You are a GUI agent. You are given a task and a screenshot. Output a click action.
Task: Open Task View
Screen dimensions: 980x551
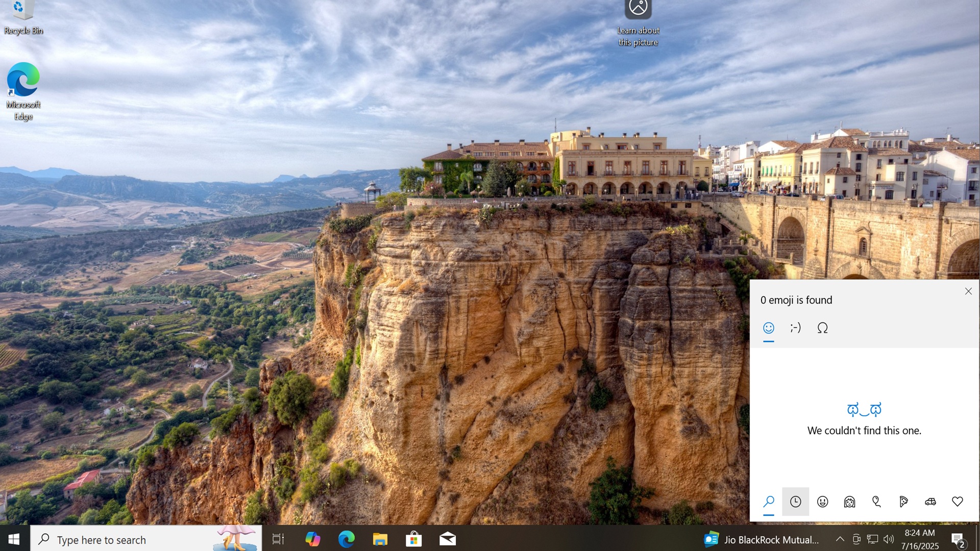coord(278,539)
